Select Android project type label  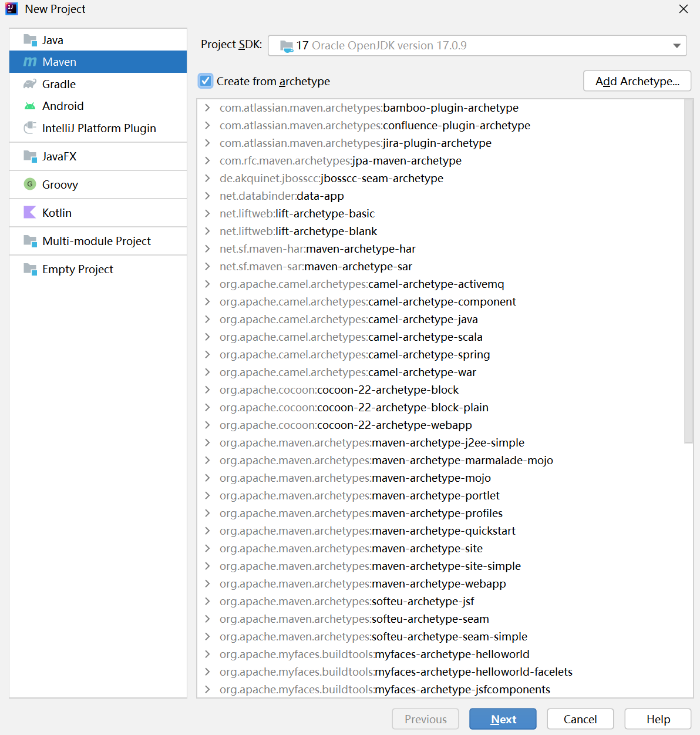(x=63, y=106)
